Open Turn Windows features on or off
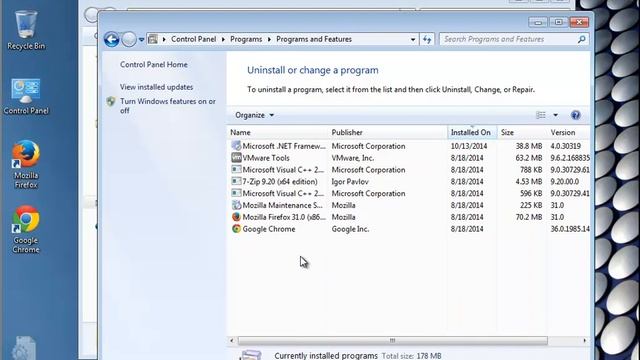The image size is (640, 360). click(x=168, y=106)
